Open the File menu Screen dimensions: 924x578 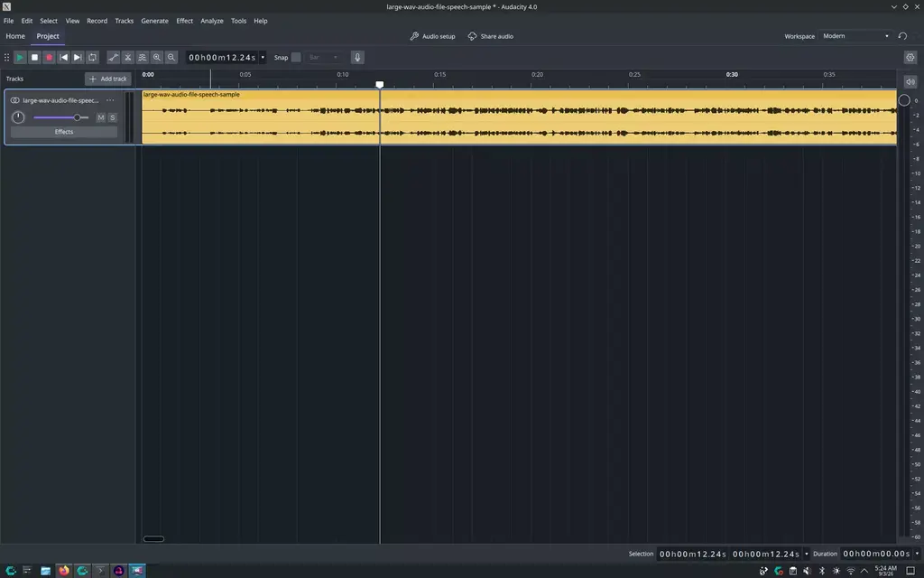click(9, 21)
